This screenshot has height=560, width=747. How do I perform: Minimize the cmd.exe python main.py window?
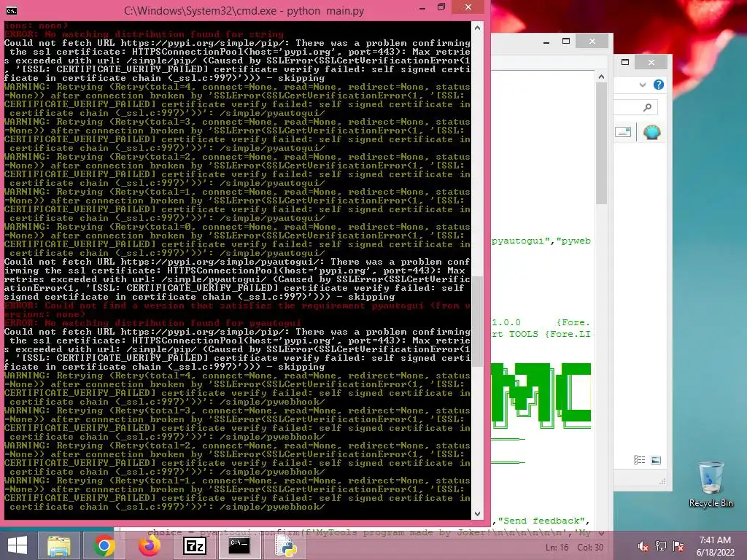(x=422, y=8)
